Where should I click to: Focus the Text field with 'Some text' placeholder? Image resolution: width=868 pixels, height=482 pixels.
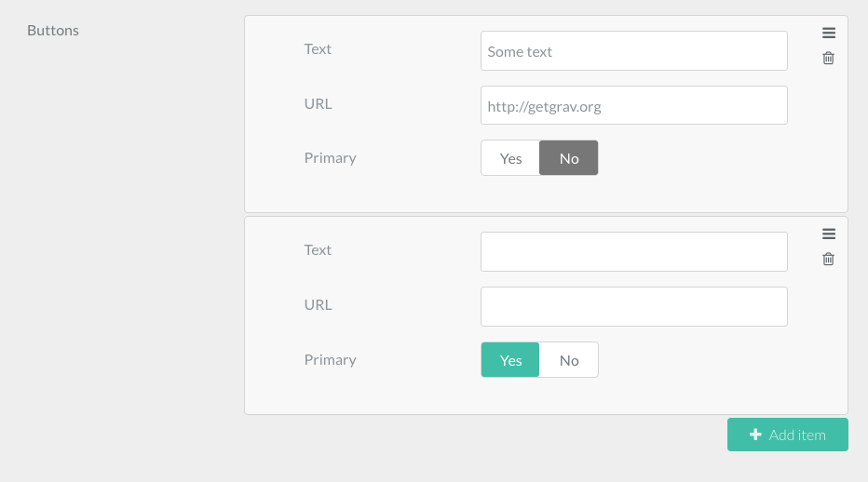[633, 51]
